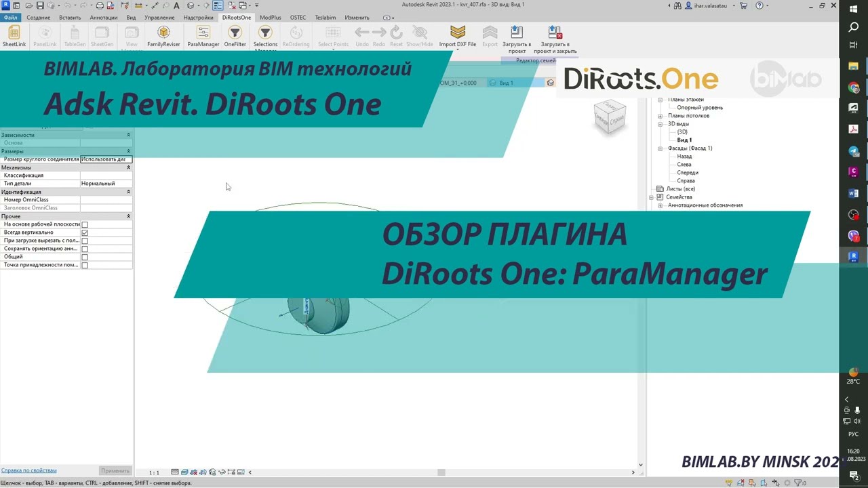Click the Close Inactive Views icon
The image size is (868, 488).
point(231,5)
